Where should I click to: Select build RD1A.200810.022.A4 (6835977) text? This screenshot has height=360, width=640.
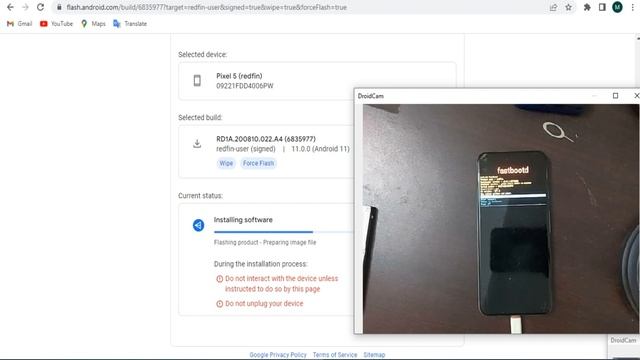point(266,139)
